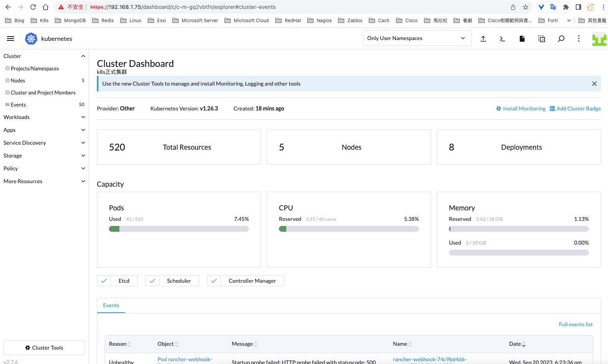Click the Pods used progress bar
Image resolution: width=608 pixels, height=364 pixels.
pyautogui.click(x=179, y=229)
